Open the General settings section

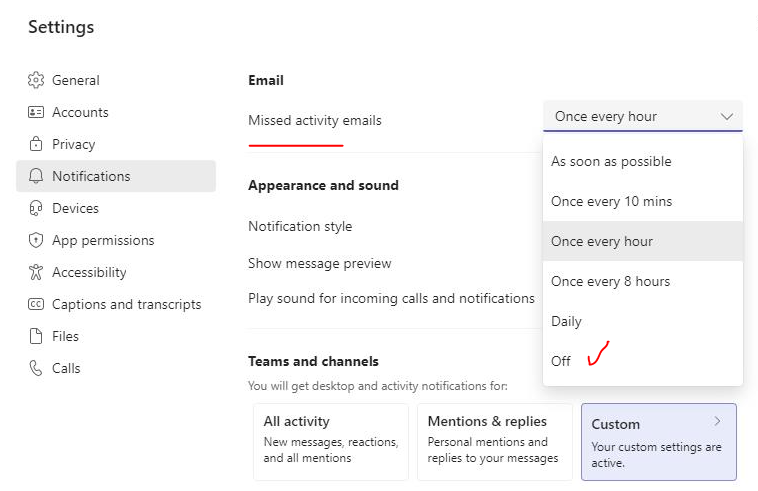(116, 80)
